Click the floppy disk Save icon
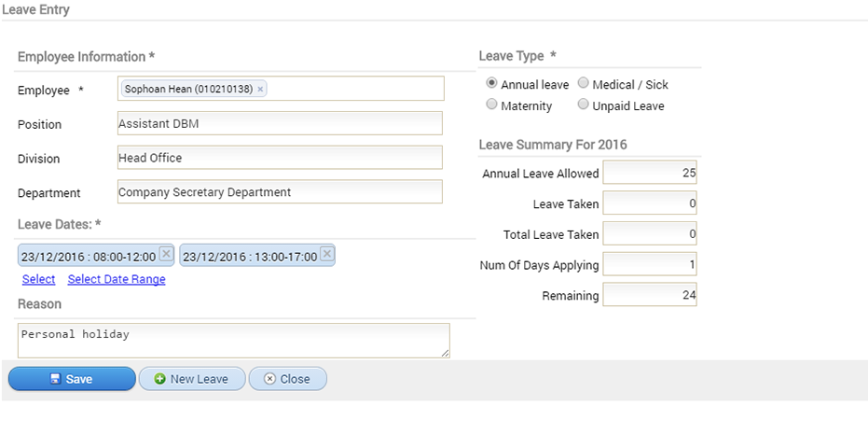This screenshot has height=448, width=868. (x=55, y=379)
